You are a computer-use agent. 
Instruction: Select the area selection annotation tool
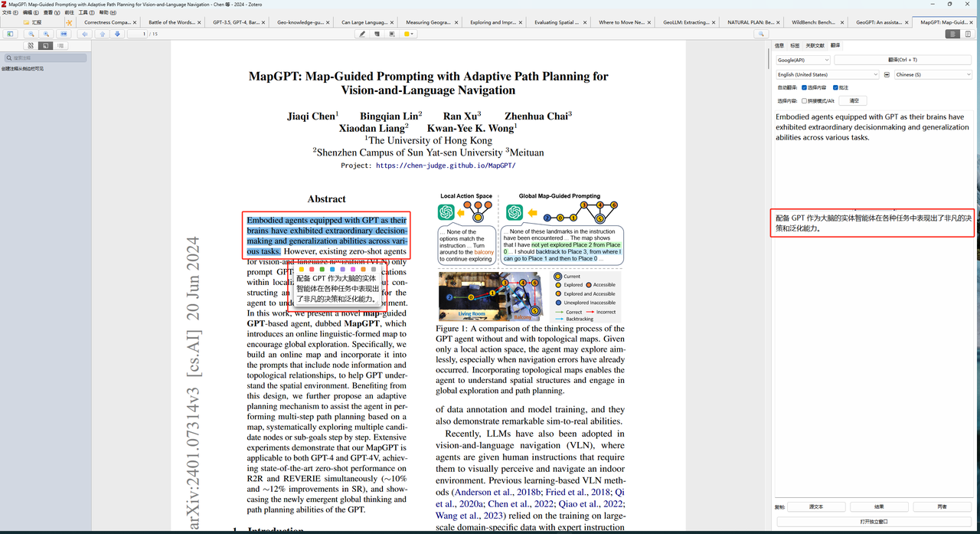click(391, 34)
